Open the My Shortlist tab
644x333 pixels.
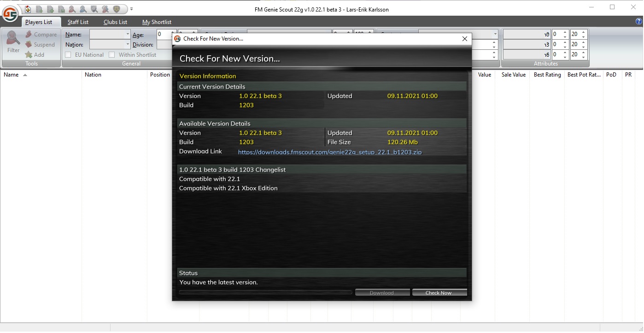[x=157, y=22]
